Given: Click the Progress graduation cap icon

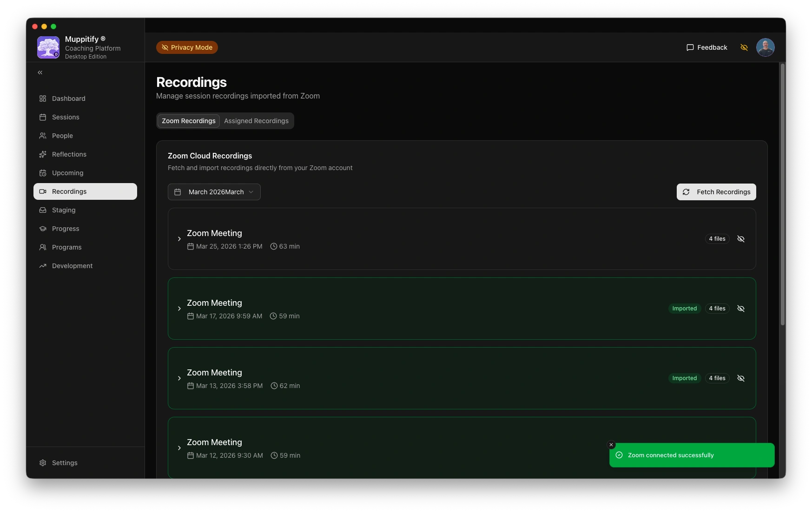Looking at the screenshot, I should (43, 229).
